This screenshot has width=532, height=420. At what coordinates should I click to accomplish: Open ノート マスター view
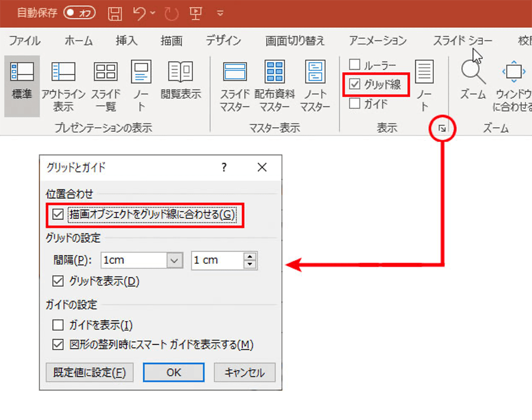[x=315, y=86]
